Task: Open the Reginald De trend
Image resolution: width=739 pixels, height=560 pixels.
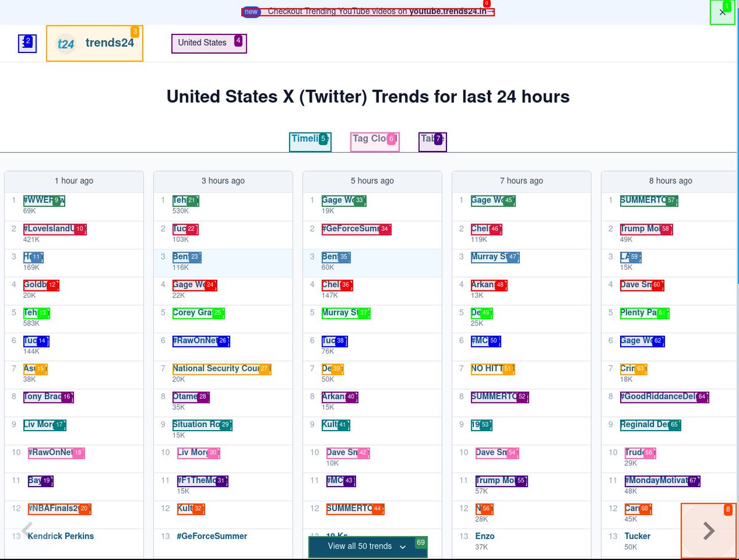Action: click(650, 424)
